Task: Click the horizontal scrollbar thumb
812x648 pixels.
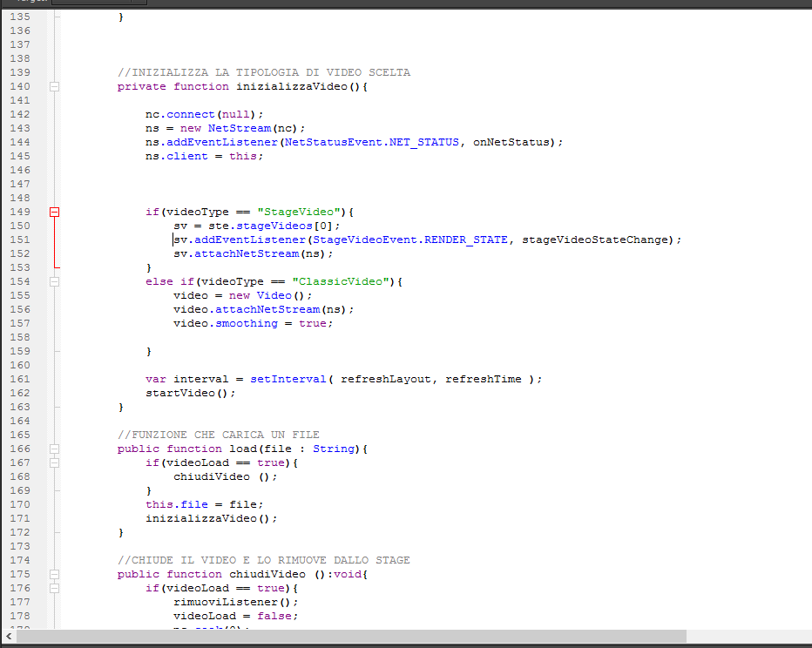Action: 352,637
